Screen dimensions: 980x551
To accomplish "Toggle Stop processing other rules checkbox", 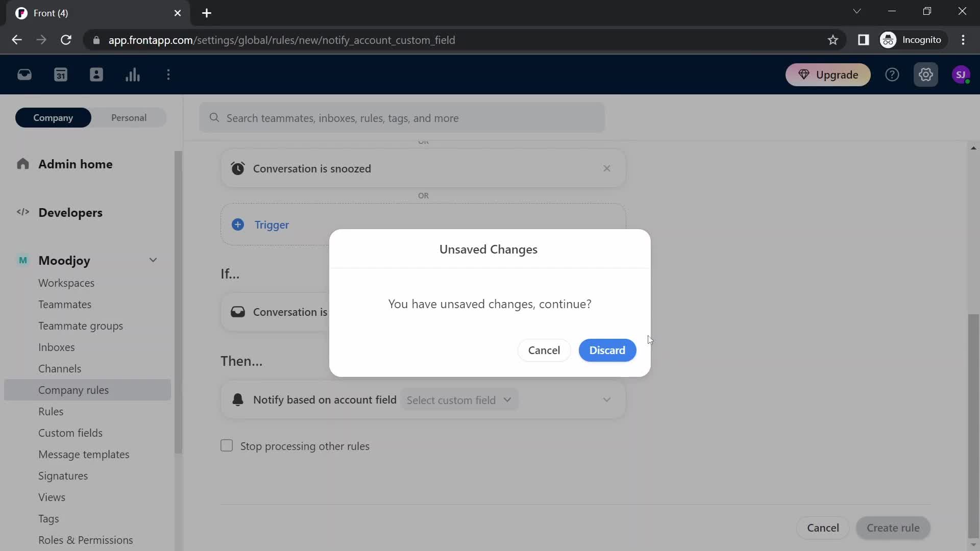I will pyautogui.click(x=226, y=445).
